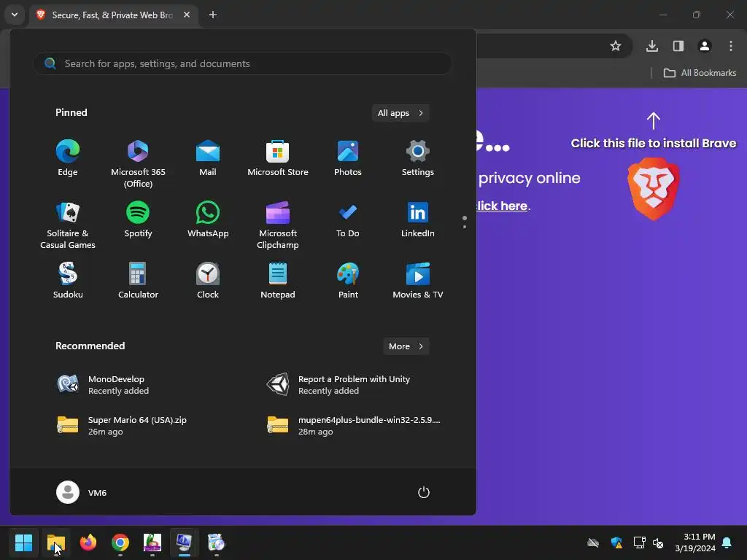This screenshot has width=747, height=560.
Task: Switch to Chrome on taskbar
Action: [x=120, y=542]
